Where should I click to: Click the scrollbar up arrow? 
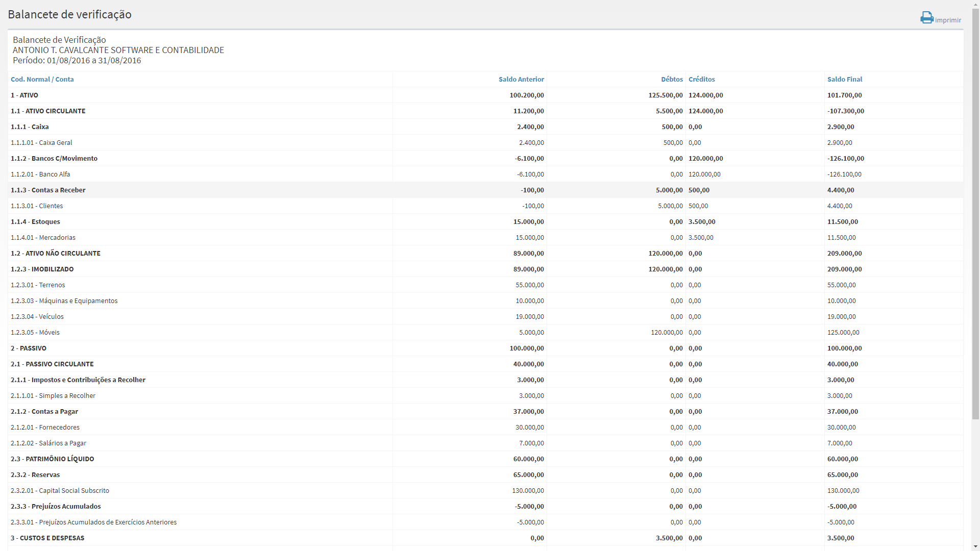point(975,4)
